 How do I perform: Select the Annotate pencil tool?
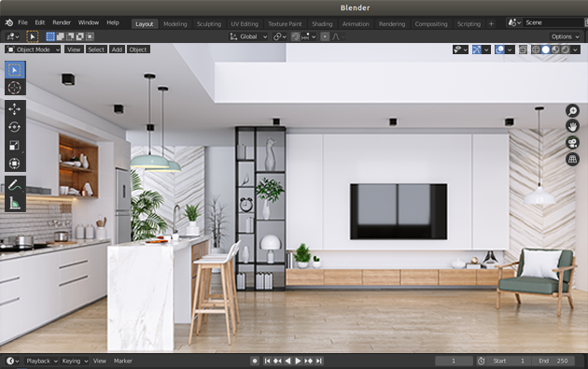point(15,185)
